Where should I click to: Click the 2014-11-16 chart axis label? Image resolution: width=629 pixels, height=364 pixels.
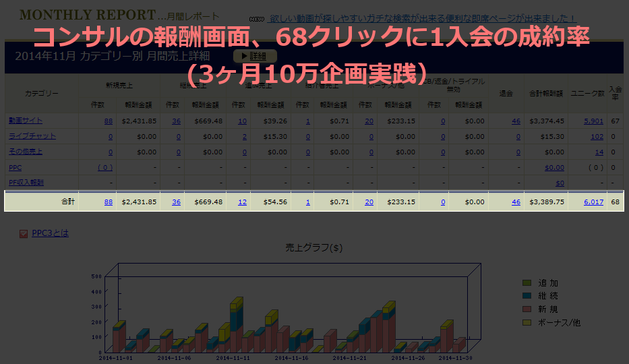tap(292, 357)
